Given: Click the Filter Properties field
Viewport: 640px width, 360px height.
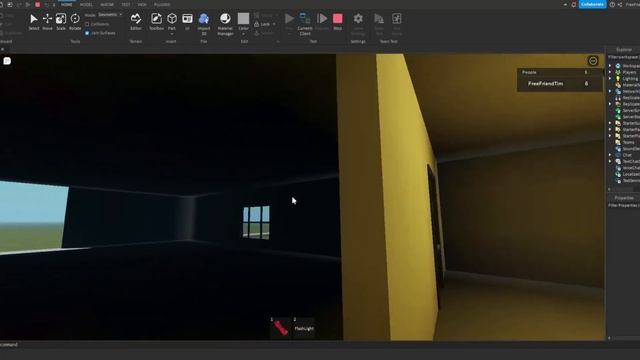Looking at the screenshot, I should click(623, 205).
